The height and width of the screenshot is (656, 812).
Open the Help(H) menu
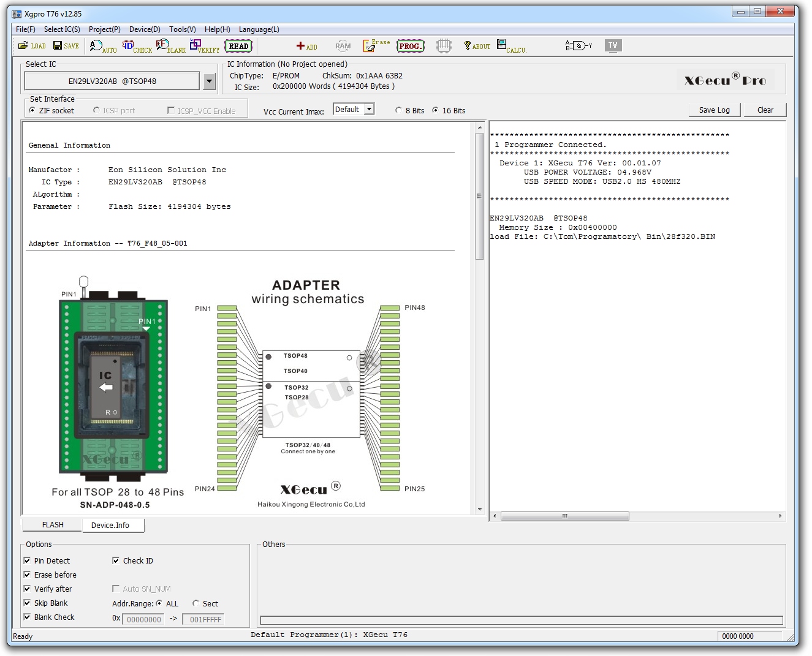point(218,29)
